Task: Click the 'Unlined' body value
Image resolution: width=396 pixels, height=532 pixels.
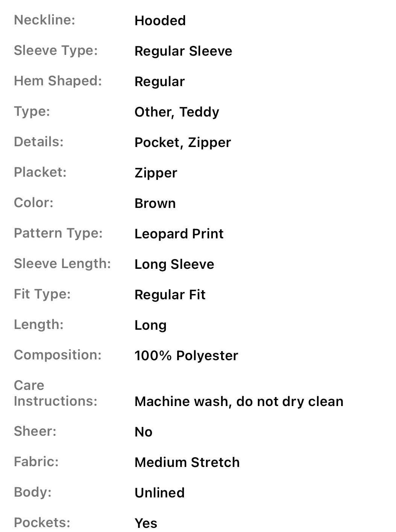Action: (159, 493)
